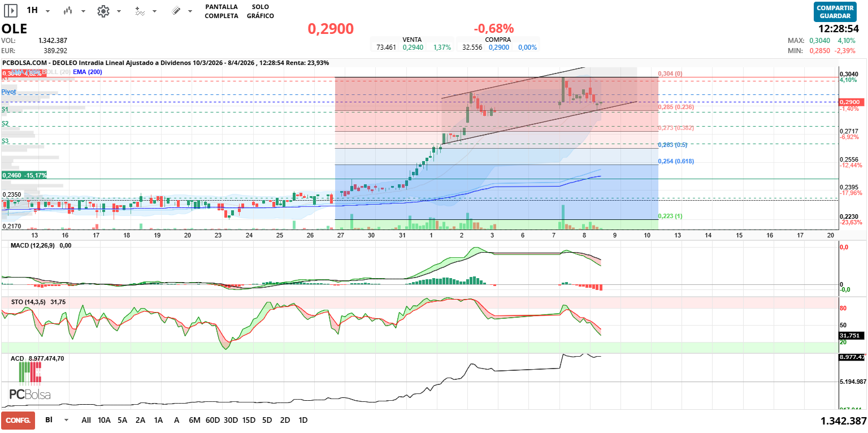The image size is (868, 433).
Task: Click the add indicators icon
Action: pyautogui.click(x=140, y=11)
